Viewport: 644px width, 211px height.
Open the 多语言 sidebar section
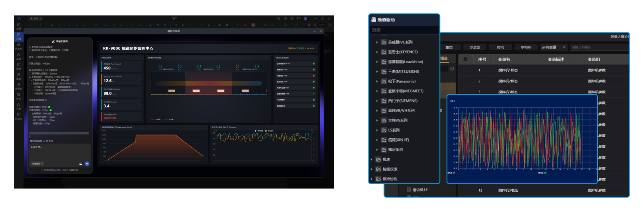coord(19,86)
